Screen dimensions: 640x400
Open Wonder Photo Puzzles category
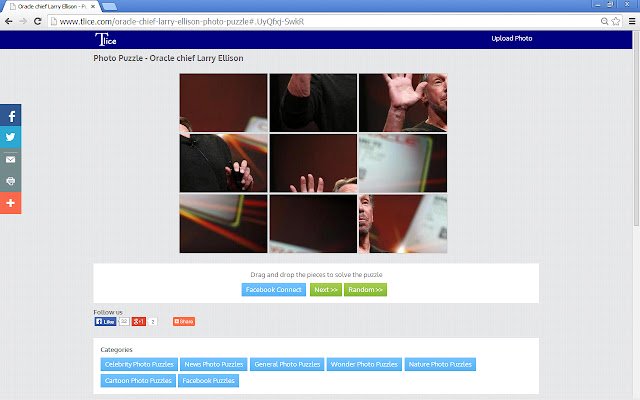pyautogui.click(x=364, y=364)
